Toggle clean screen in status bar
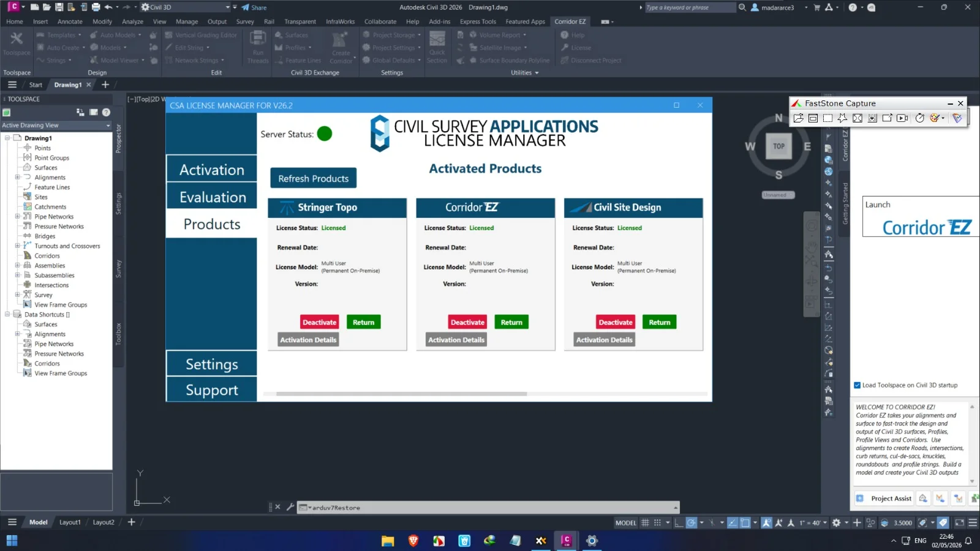 (959, 523)
